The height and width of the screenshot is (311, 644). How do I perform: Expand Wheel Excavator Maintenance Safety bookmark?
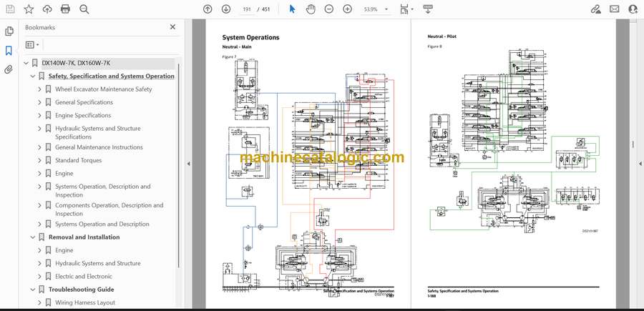coord(39,89)
